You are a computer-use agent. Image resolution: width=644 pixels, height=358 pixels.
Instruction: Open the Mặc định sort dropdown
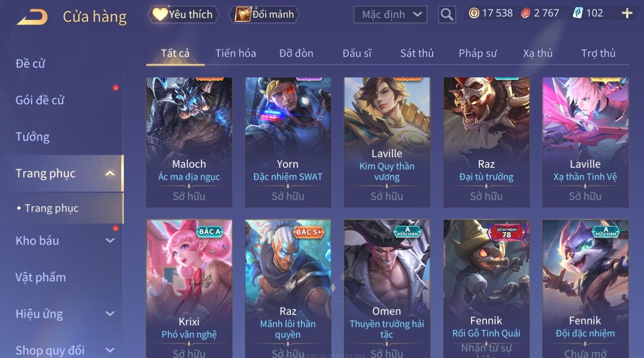point(390,15)
